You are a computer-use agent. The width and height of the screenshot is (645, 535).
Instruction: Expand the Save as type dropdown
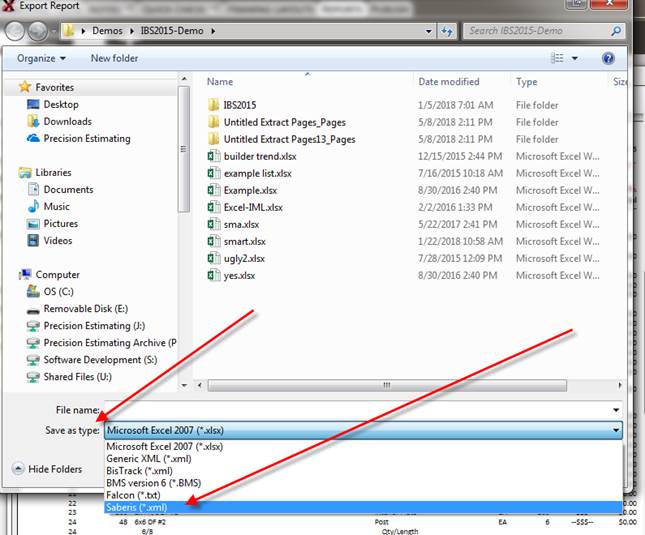616,430
